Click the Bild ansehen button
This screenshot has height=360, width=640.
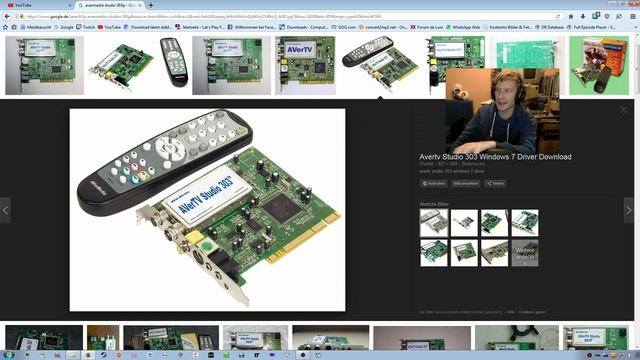point(465,184)
